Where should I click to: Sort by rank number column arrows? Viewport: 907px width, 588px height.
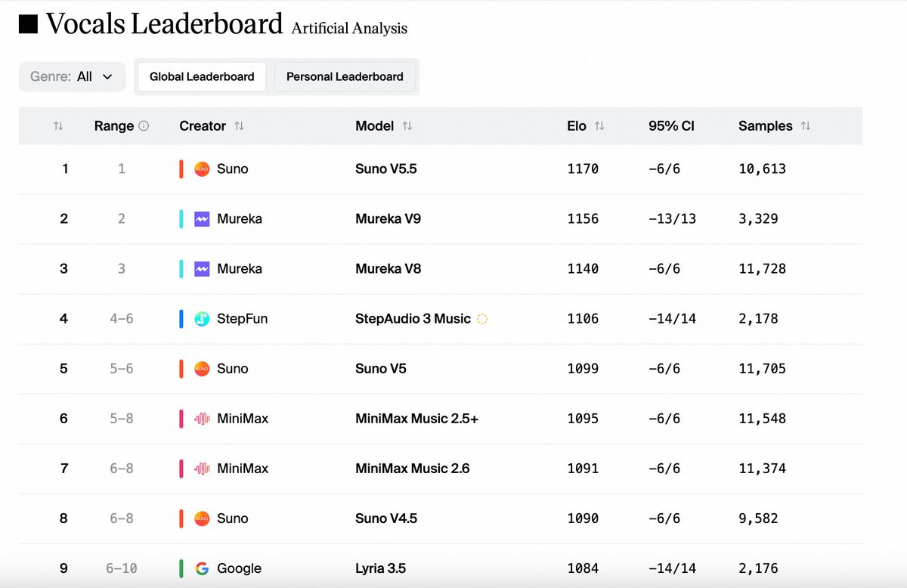[x=58, y=126]
